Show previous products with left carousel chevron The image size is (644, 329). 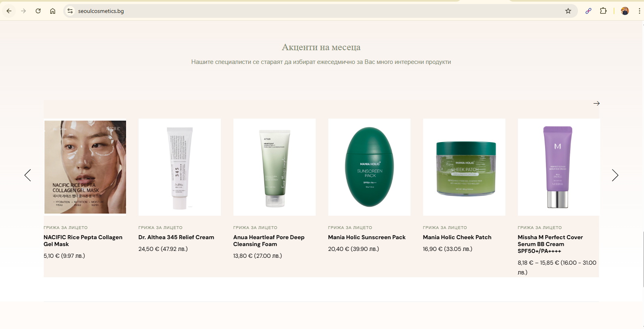[28, 175]
